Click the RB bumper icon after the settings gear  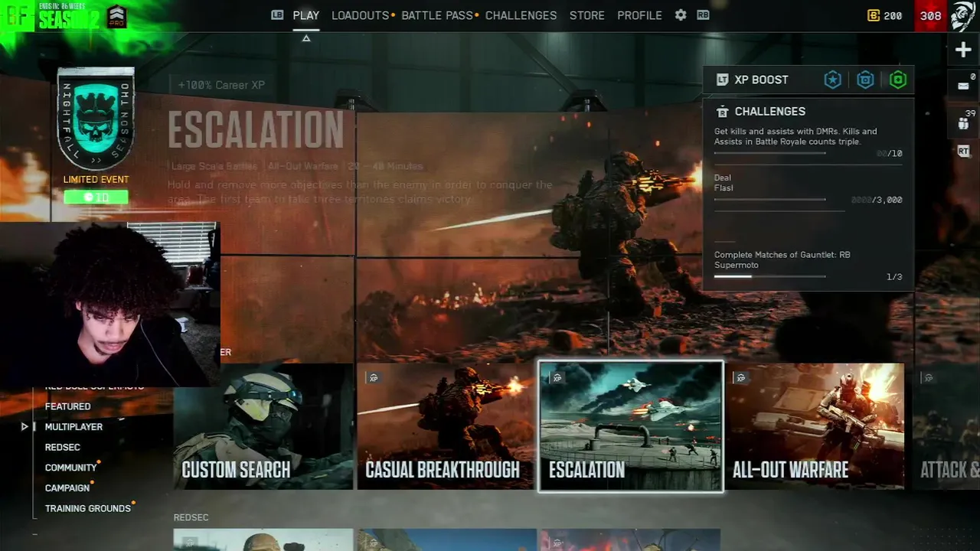click(703, 15)
